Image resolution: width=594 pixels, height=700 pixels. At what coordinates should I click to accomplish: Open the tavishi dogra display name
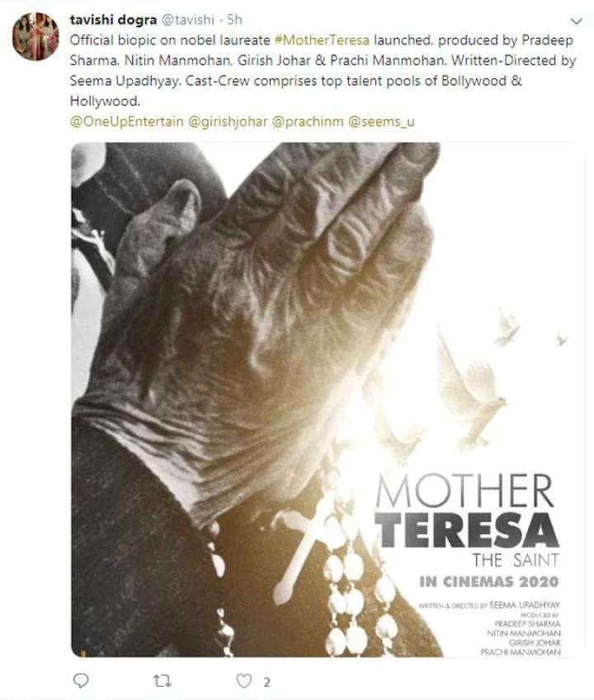(x=113, y=20)
